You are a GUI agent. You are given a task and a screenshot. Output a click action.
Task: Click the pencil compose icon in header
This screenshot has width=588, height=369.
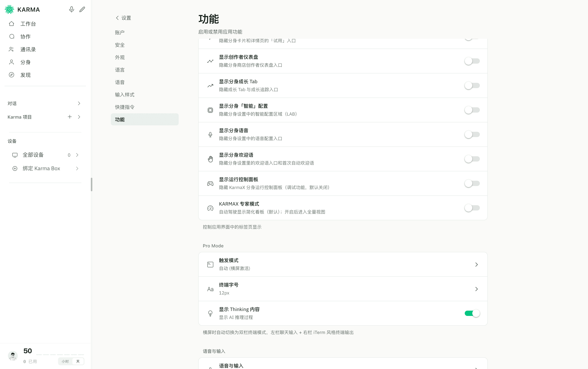82,10
